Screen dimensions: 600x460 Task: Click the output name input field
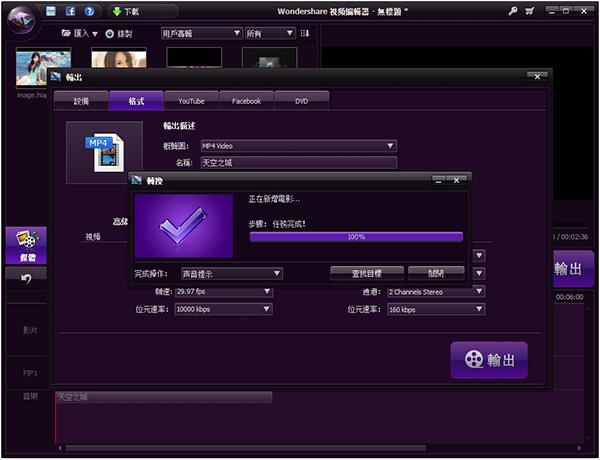point(298,163)
